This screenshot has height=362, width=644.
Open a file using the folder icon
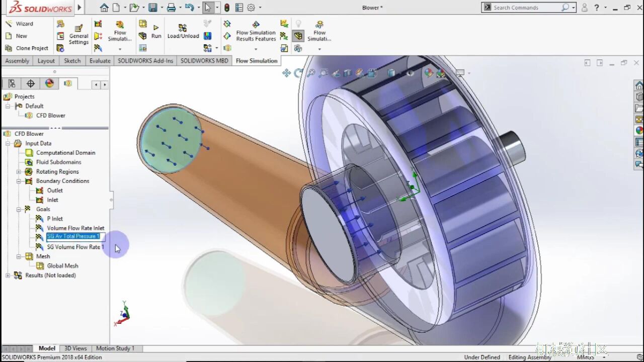point(133,8)
